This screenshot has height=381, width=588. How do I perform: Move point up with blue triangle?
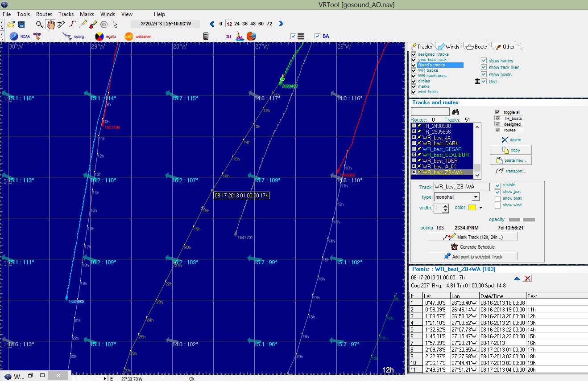click(517, 279)
